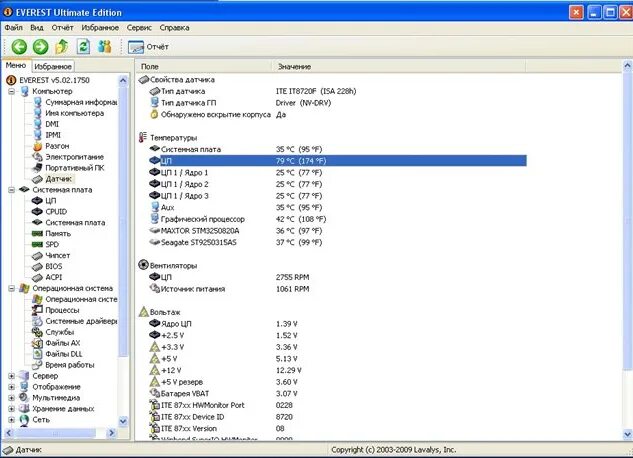The image size is (633, 458).
Task: Collapse the Компьютер tree node
Action: 11,92
